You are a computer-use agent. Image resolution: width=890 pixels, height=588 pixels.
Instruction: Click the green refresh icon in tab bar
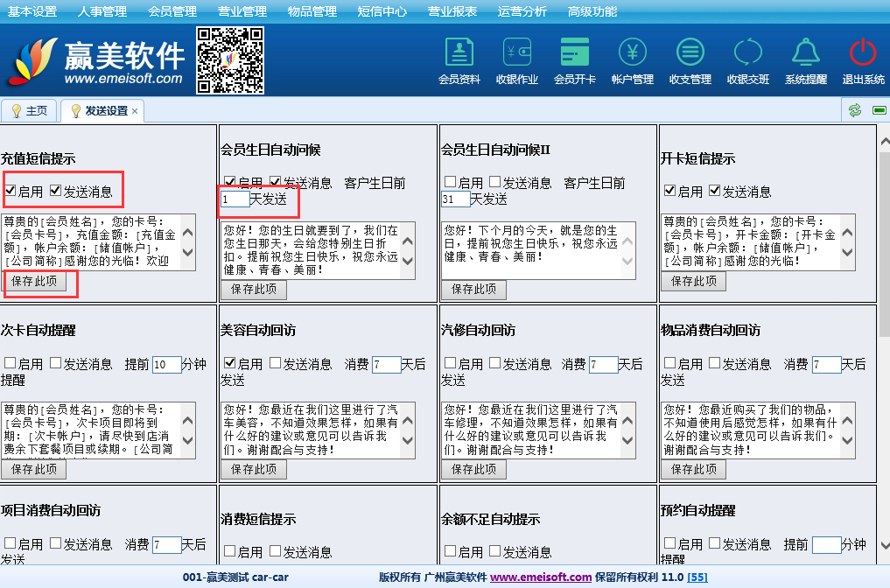(x=854, y=110)
